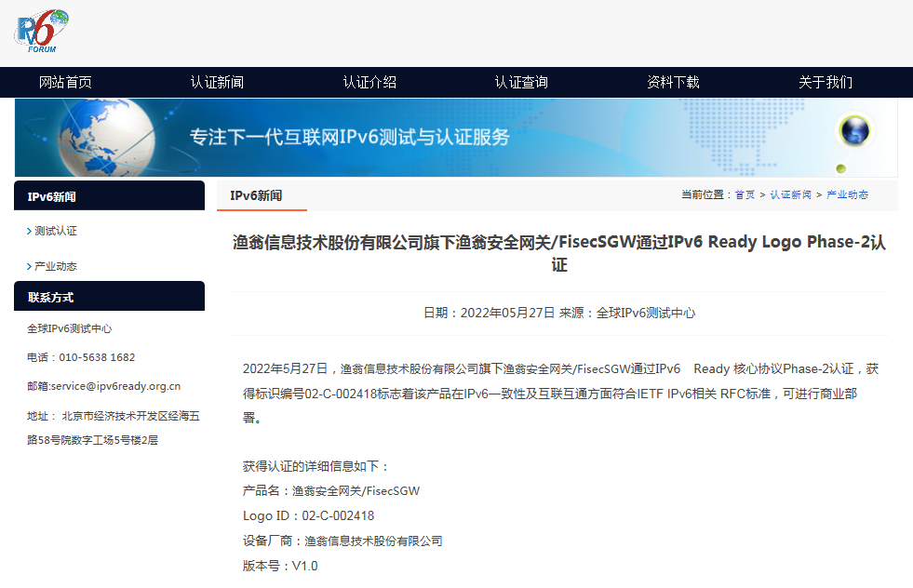
Task: Click the article headline about FisecSGW certification
Action: pyautogui.click(x=558, y=253)
